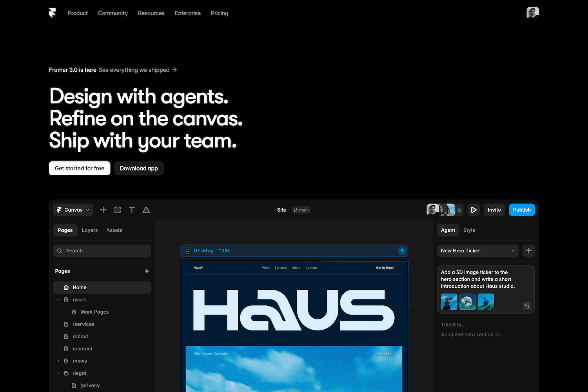The width and height of the screenshot is (588, 392).
Task: Open the New Hero Ticker dropdown
Action: 477,250
